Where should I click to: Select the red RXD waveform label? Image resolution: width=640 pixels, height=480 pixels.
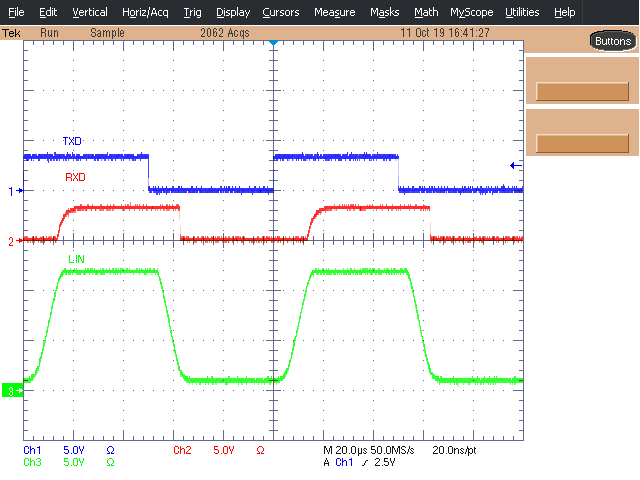(75, 177)
